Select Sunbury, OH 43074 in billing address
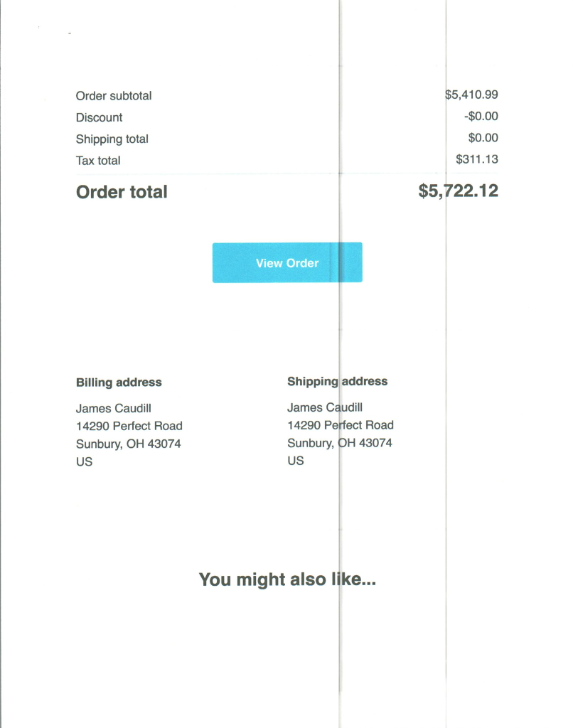573x728 pixels. (128, 444)
